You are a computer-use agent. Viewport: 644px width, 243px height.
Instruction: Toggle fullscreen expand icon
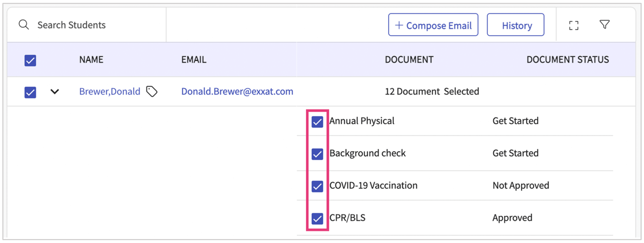pyautogui.click(x=574, y=25)
